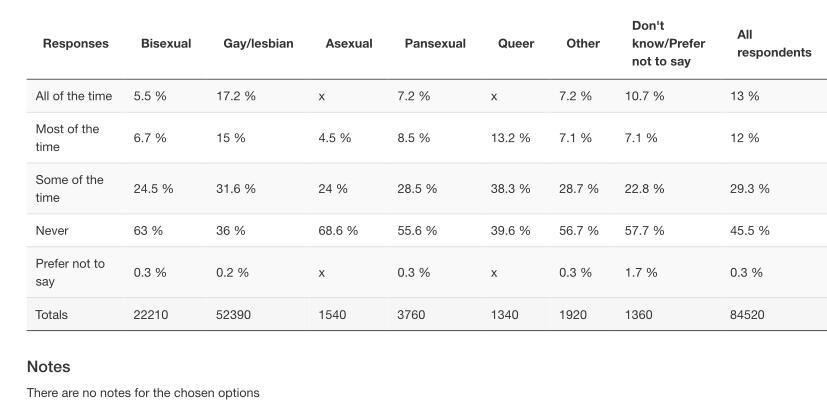Select the Gay/lesbian column header

click(258, 44)
